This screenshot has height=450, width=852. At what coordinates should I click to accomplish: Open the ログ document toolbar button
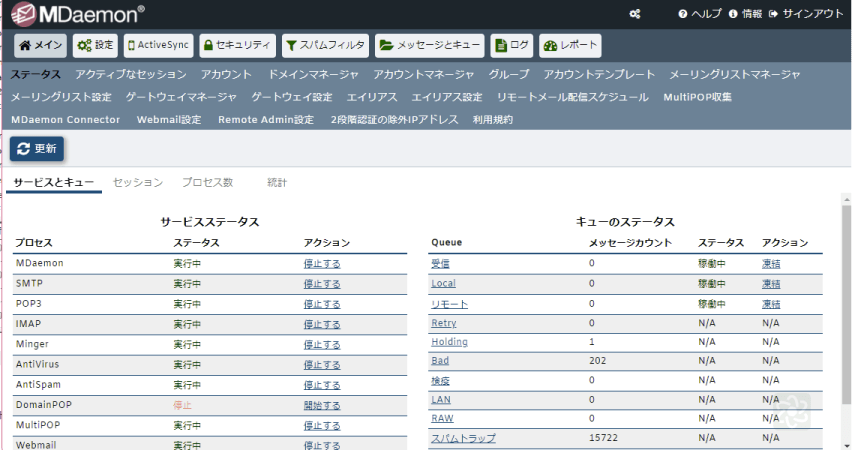click(512, 45)
